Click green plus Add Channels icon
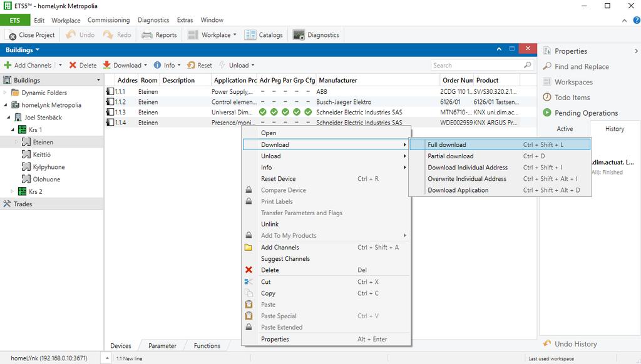641x364 pixels. (8, 65)
